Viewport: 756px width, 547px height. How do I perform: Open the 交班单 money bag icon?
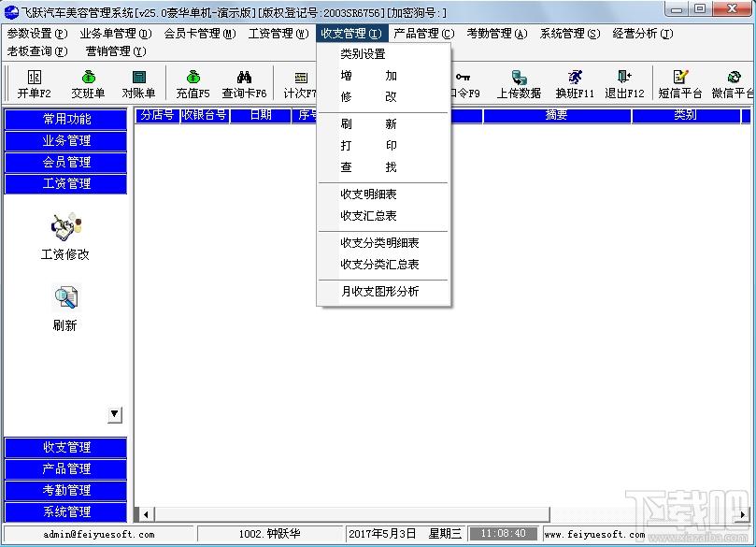tap(88, 77)
